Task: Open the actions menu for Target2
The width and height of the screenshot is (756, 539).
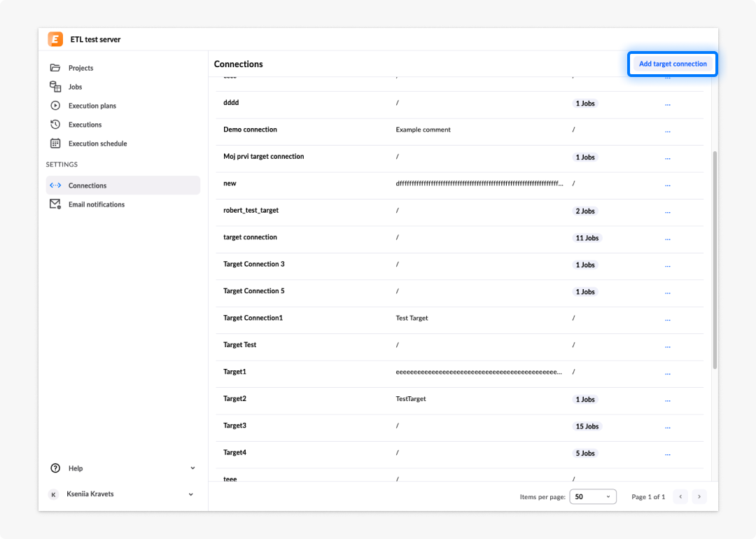Action: point(667,400)
